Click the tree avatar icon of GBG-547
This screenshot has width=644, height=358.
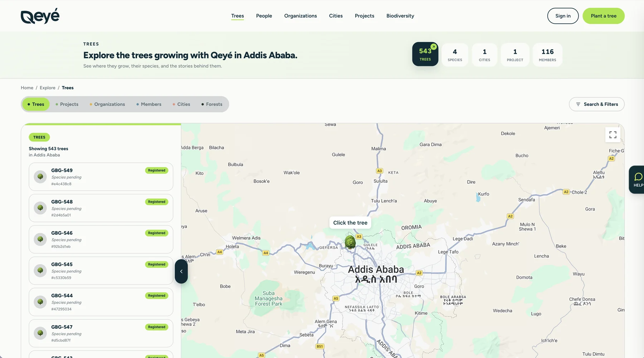coord(40,333)
